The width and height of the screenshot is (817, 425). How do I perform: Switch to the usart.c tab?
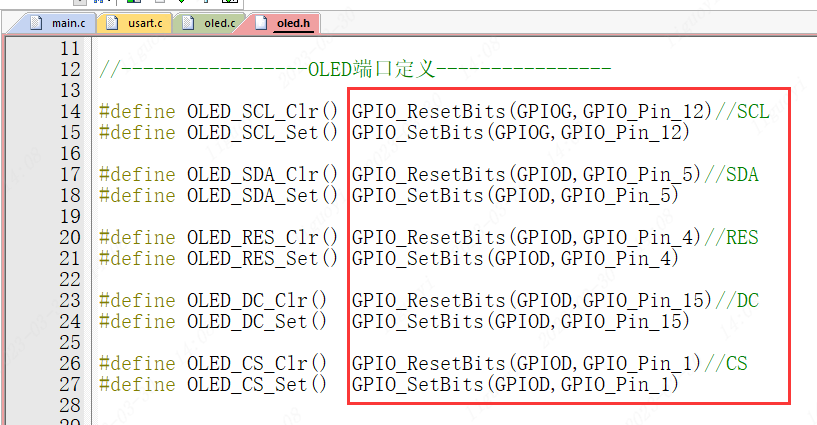click(x=135, y=23)
